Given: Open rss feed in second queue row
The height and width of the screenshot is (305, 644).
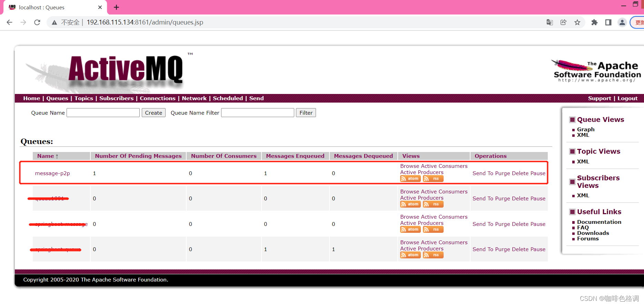Looking at the screenshot, I should [433, 204].
